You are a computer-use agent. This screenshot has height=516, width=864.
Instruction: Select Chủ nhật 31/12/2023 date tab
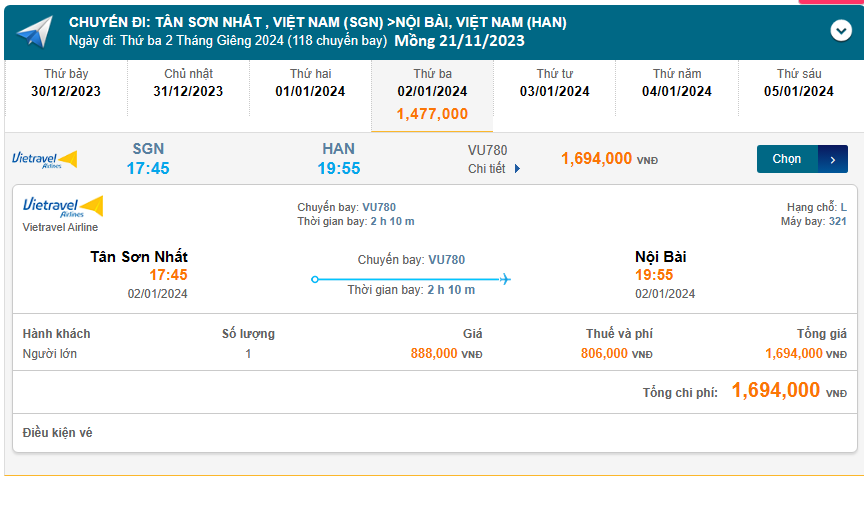(x=188, y=83)
